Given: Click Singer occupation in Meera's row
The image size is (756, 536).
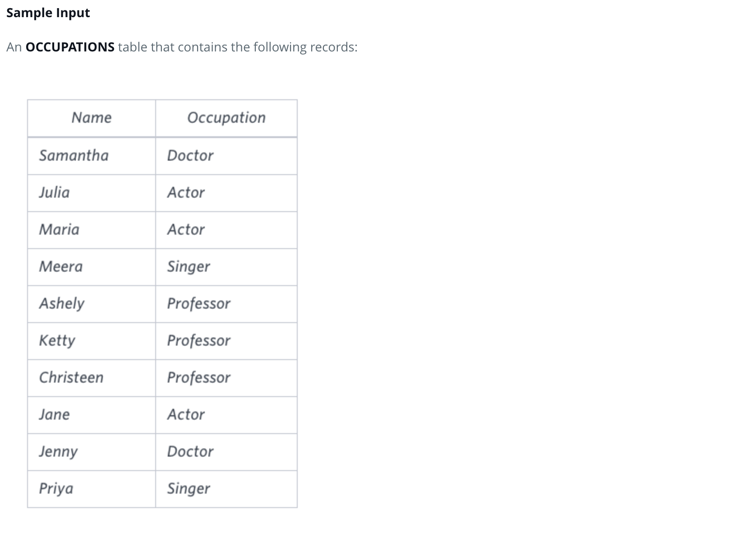Looking at the screenshot, I should [226, 267].
